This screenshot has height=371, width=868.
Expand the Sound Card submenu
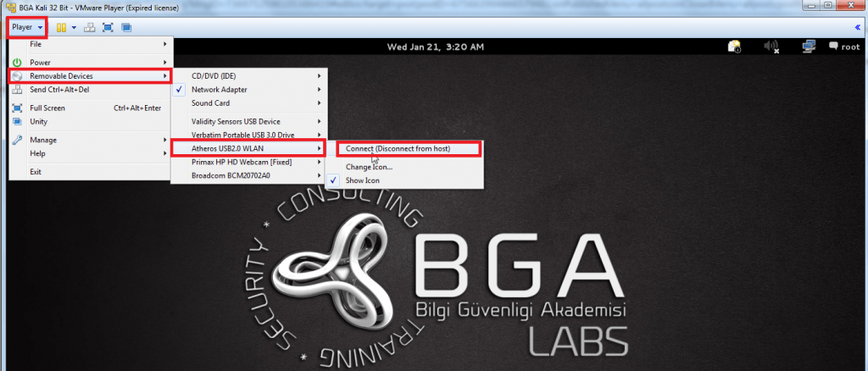pos(248,102)
